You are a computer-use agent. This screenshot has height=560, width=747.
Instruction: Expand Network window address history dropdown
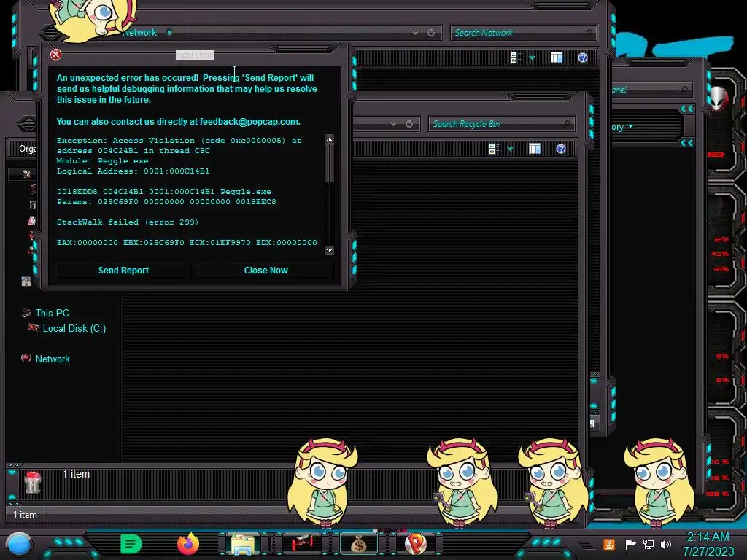coord(415,32)
